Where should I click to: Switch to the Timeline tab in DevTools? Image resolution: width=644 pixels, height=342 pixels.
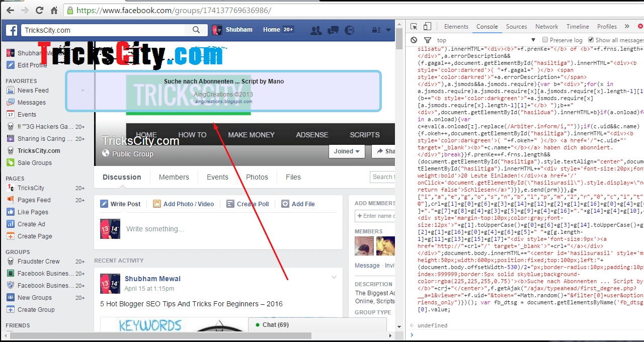tap(578, 27)
